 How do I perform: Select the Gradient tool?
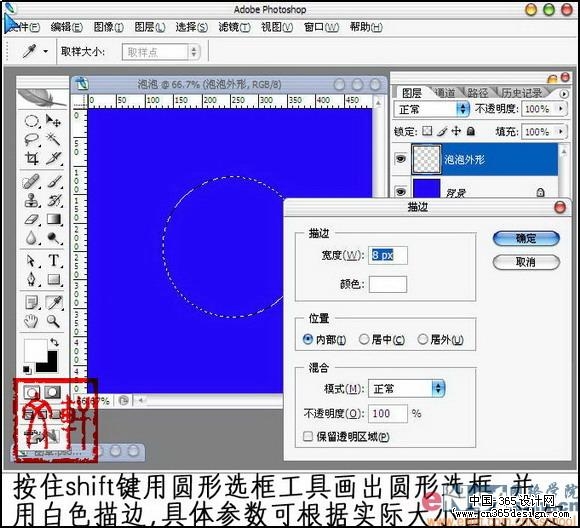pos(54,219)
